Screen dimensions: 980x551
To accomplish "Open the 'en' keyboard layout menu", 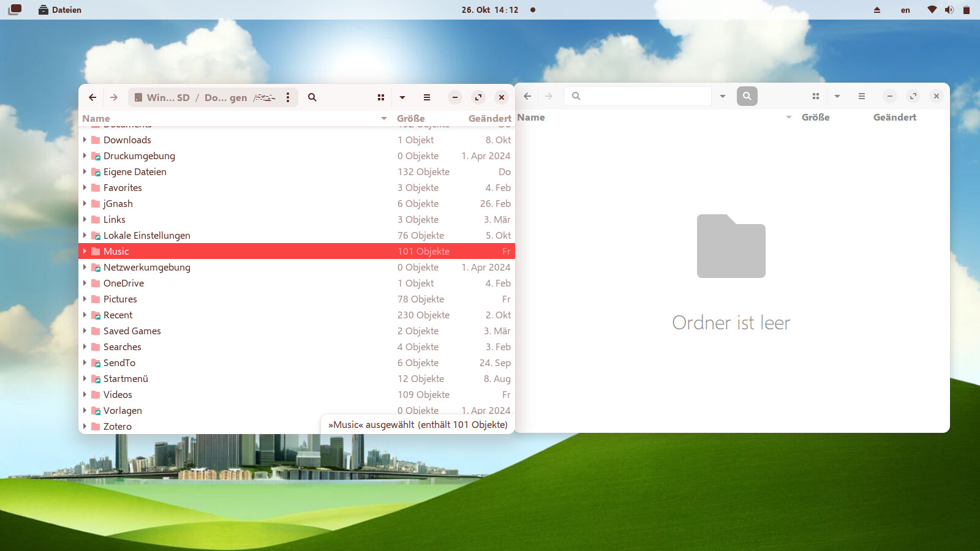I will 905,10.
